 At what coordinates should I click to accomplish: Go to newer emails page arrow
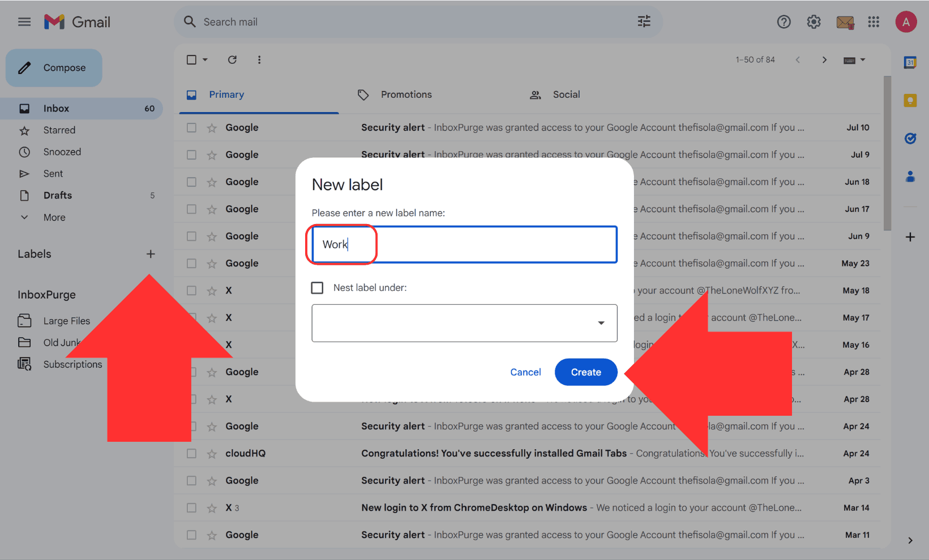point(798,60)
